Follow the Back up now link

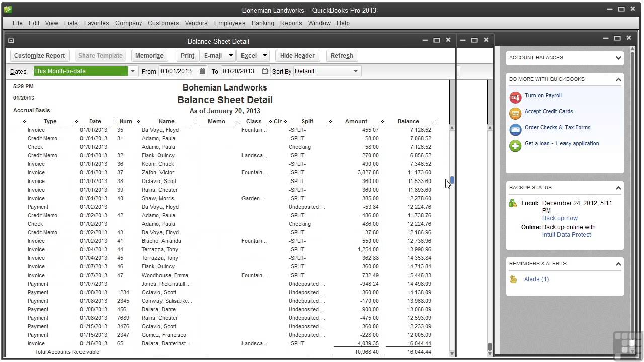[559, 218]
